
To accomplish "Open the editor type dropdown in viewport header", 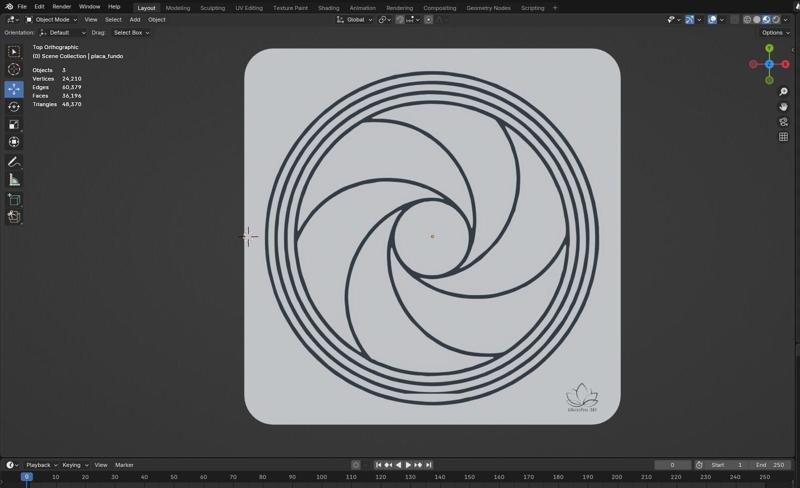I will pos(13,19).
